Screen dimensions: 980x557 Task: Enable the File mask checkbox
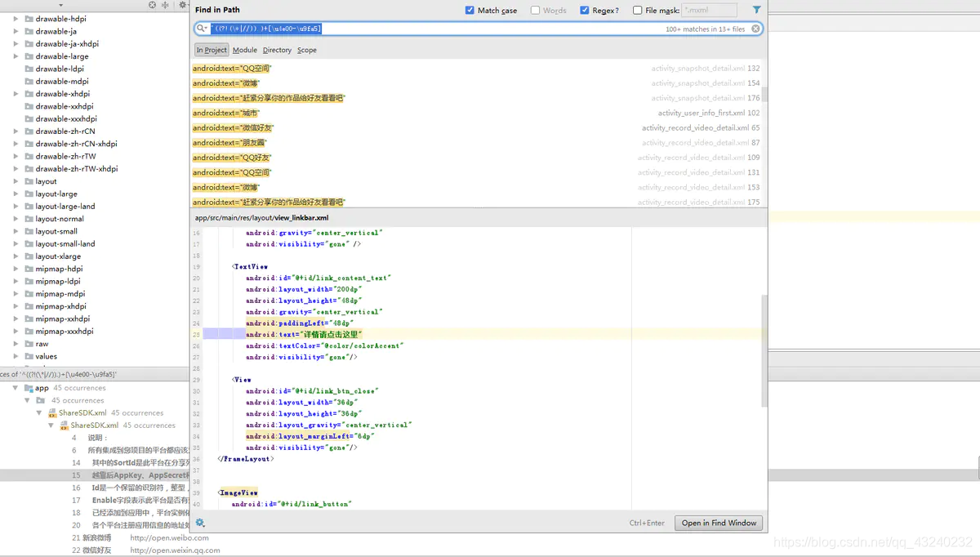coord(637,11)
